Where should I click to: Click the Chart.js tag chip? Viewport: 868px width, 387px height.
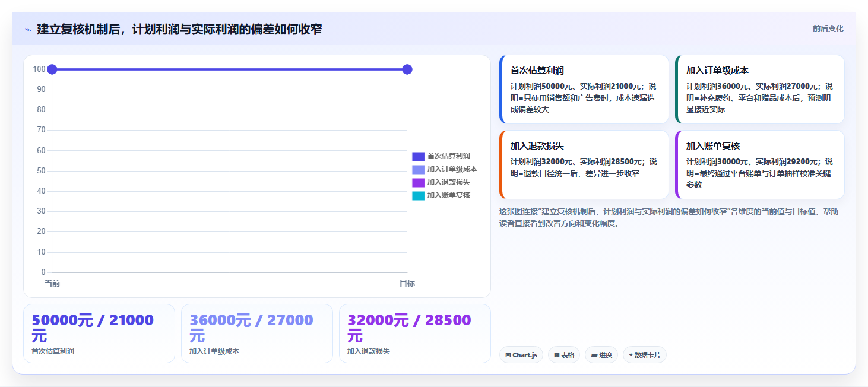tap(521, 355)
